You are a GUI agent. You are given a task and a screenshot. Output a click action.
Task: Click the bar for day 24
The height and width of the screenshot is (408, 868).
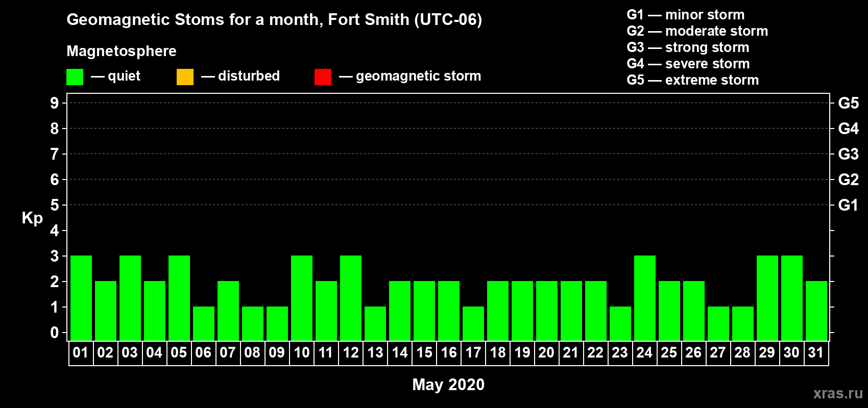[645, 298]
